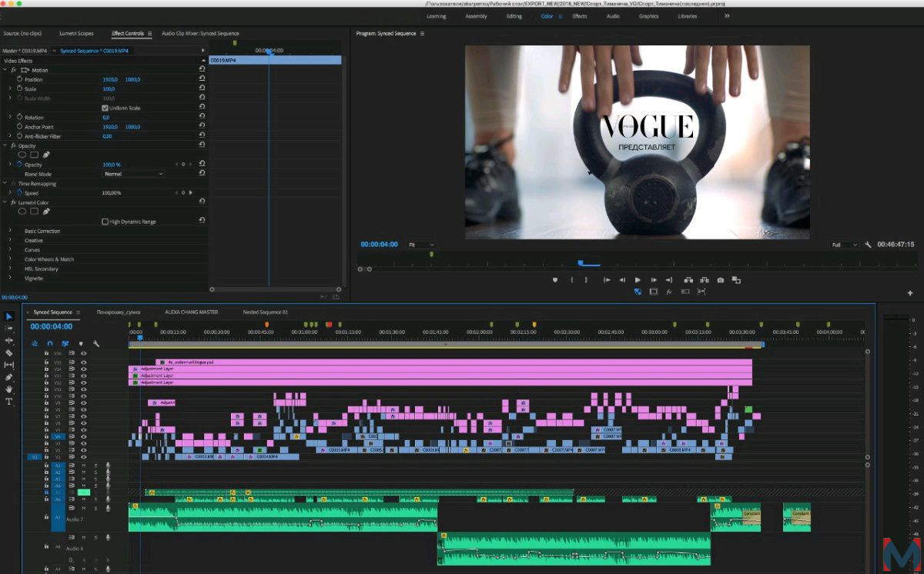Step back one frame
This screenshot has height=574, width=924.
622,280
